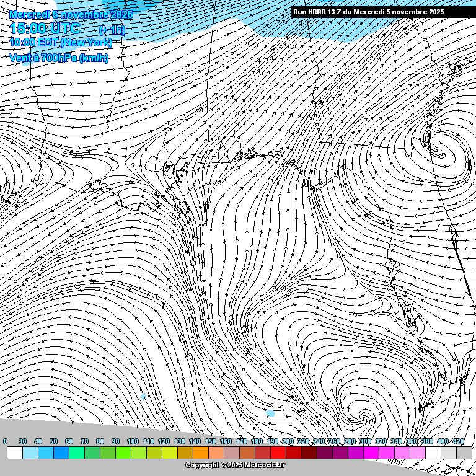Click the (+1h) forecast offset label
476x476 pixels.
(x=112, y=30)
